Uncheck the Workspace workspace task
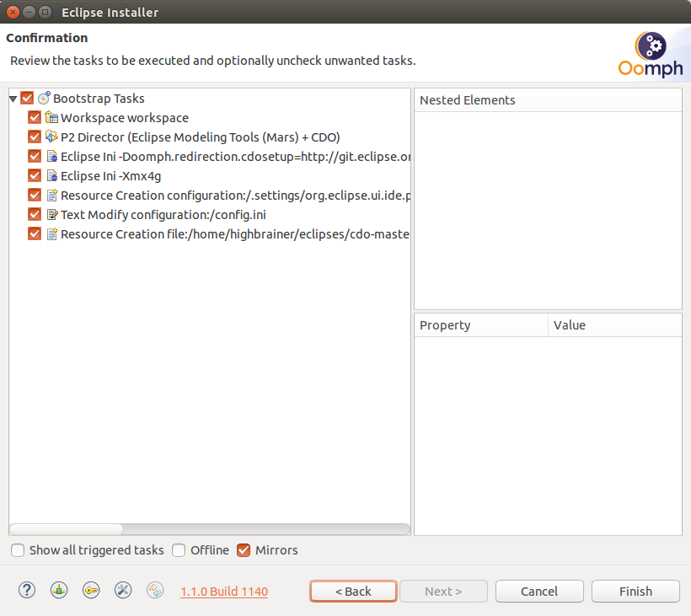 click(35, 118)
